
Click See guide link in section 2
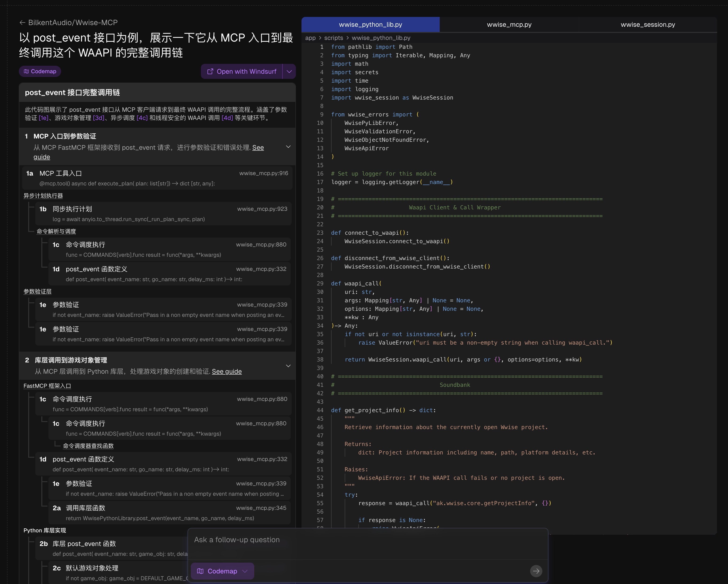(x=227, y=371)
